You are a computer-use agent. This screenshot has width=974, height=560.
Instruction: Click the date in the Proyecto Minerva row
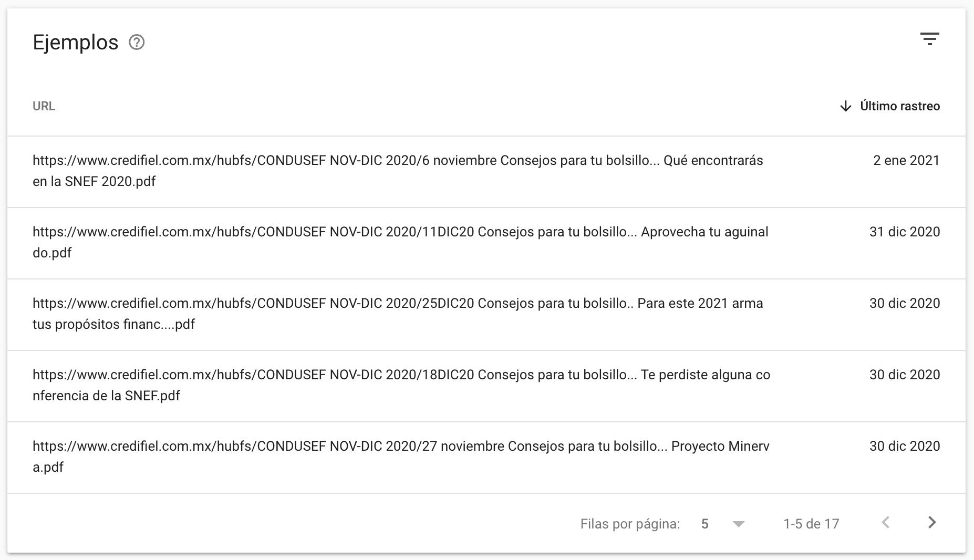[x=904, y=446]
